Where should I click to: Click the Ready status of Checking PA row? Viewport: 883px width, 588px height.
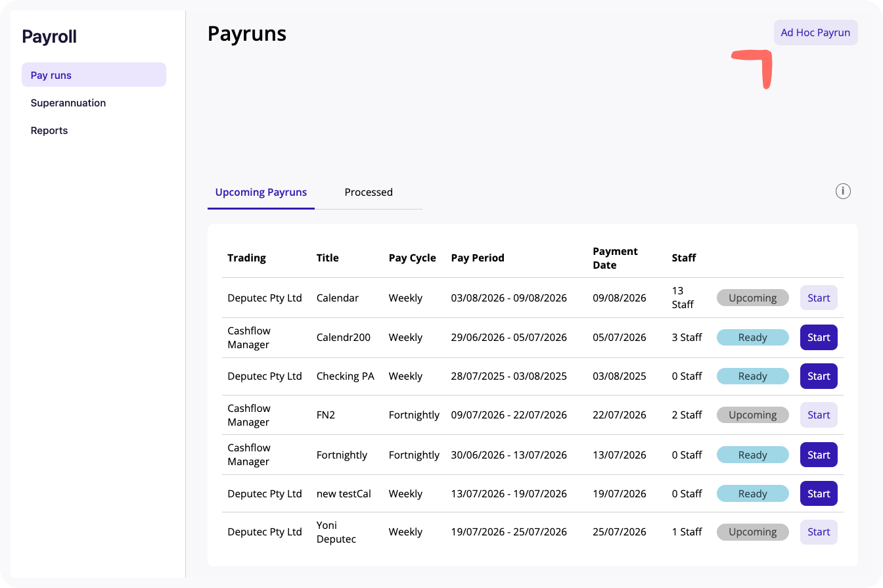752,376
